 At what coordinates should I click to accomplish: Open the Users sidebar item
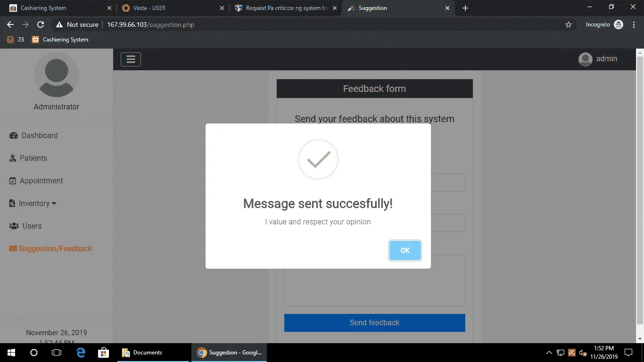25,226
